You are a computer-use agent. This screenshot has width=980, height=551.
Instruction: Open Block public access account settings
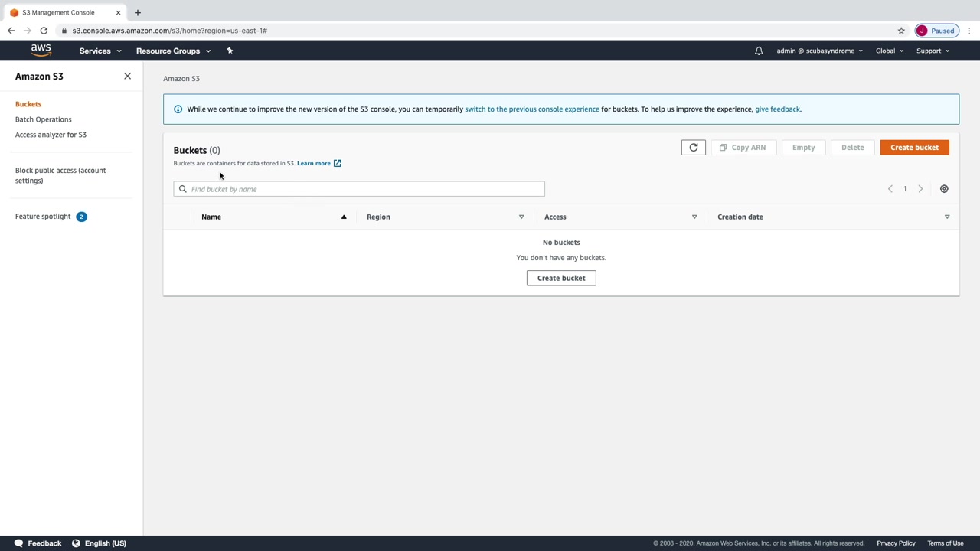coord(60,175)
